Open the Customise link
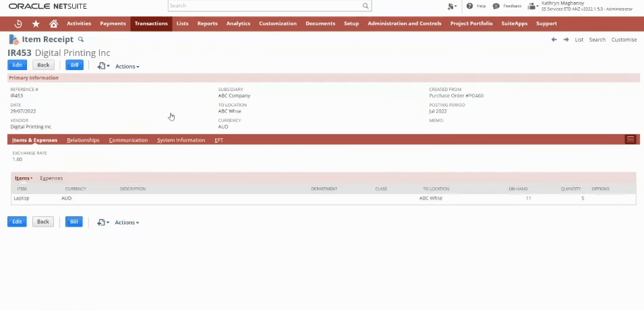The height and width of the screenshot is (310, 644). (624, 40)
